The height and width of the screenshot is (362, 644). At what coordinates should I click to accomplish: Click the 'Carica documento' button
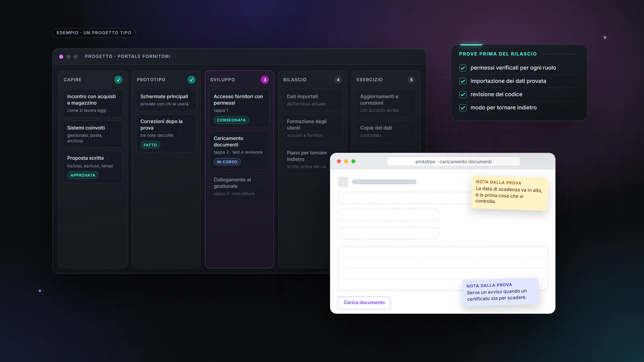364,302
